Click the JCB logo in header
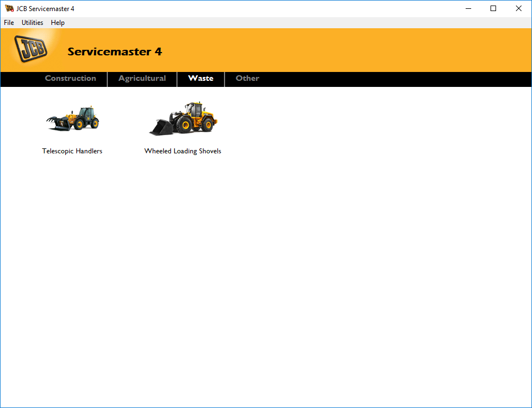This screenshot has height=408, width=532. (31, 49)
